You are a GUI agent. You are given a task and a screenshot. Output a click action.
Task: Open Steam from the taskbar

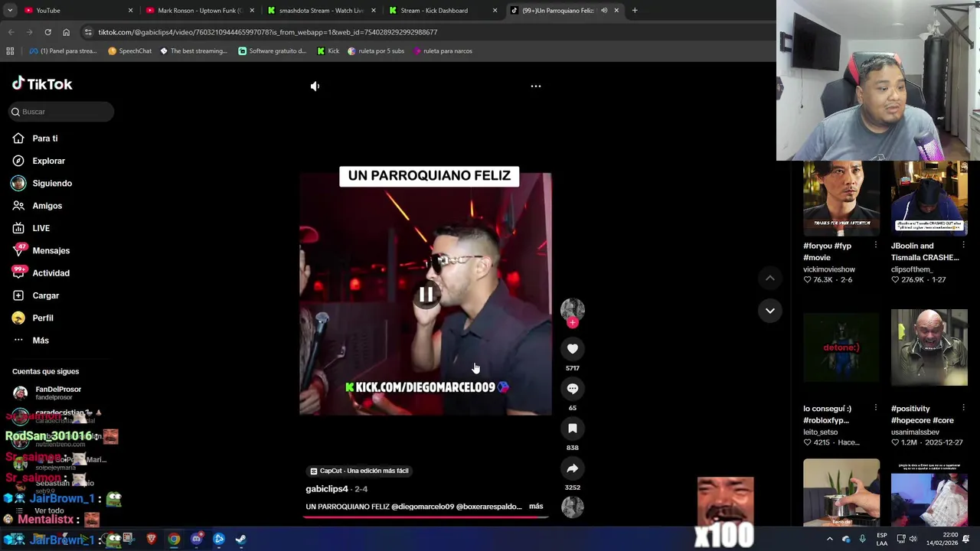[240, 540]
